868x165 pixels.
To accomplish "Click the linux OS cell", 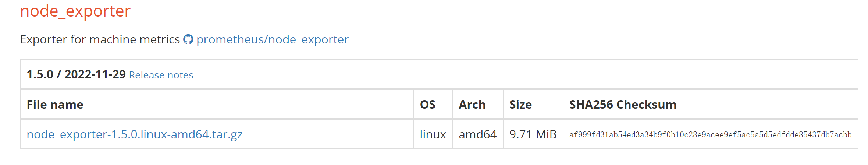I will pyautogui.click(x=433, y=134).
